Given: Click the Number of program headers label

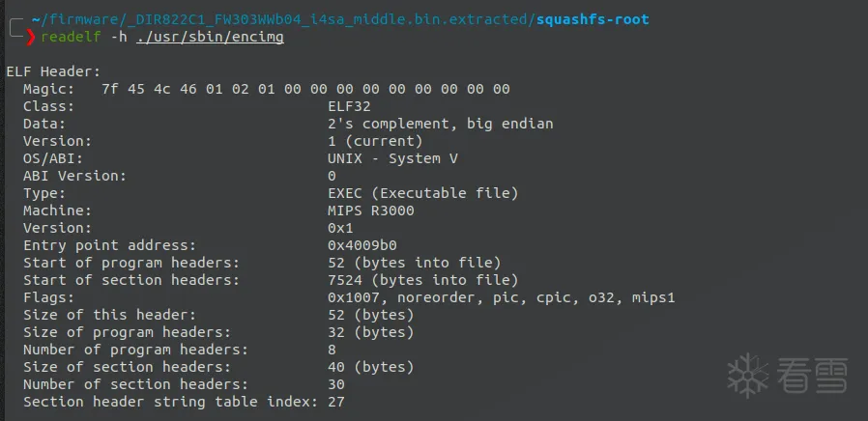Looking at the screenshot, I should point(135,350).
